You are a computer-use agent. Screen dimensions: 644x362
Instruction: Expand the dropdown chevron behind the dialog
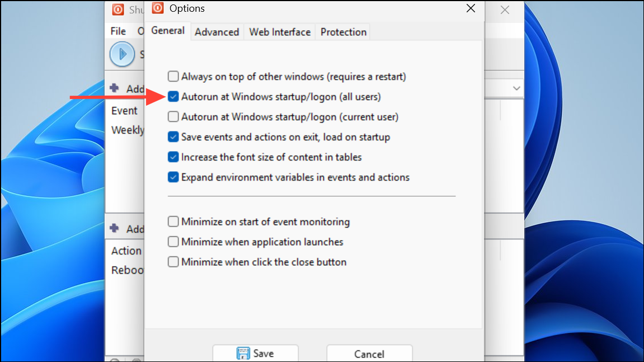coord(516,88)
